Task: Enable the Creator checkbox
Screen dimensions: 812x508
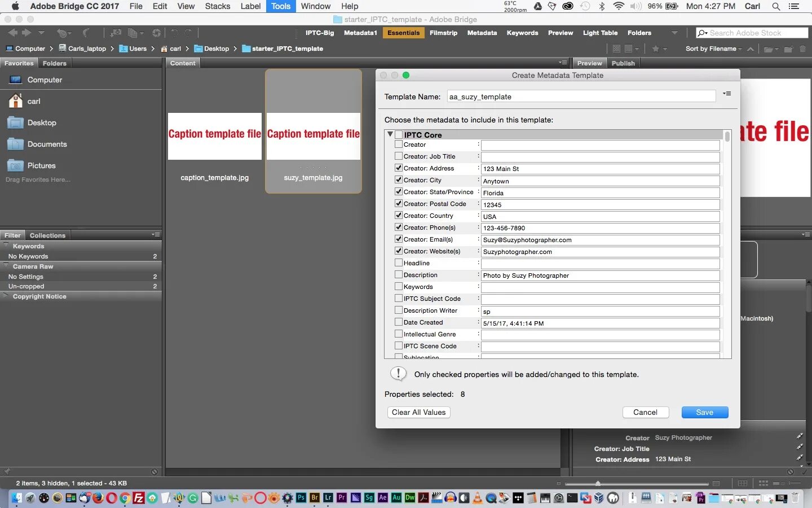Action: [398, 144]
